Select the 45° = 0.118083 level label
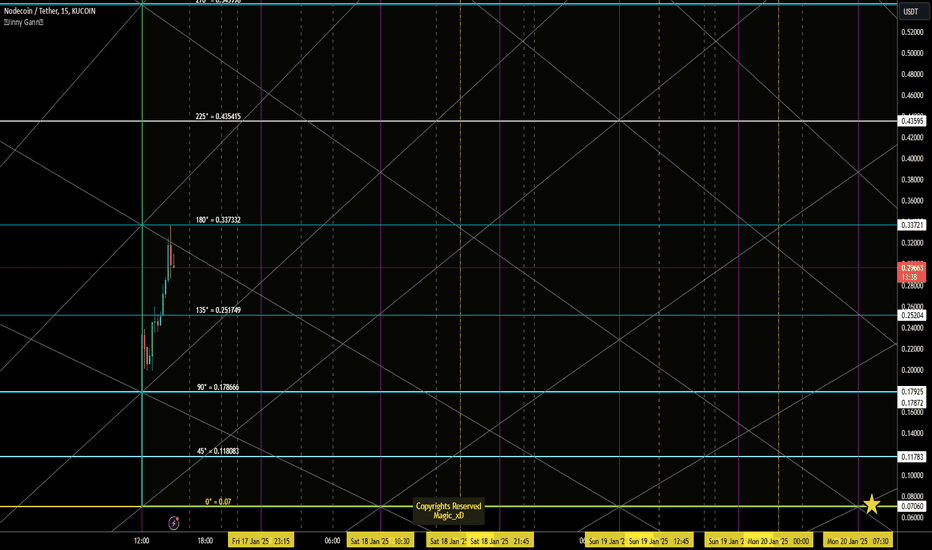This screenshot has height=550, width=932. (218, 451)
